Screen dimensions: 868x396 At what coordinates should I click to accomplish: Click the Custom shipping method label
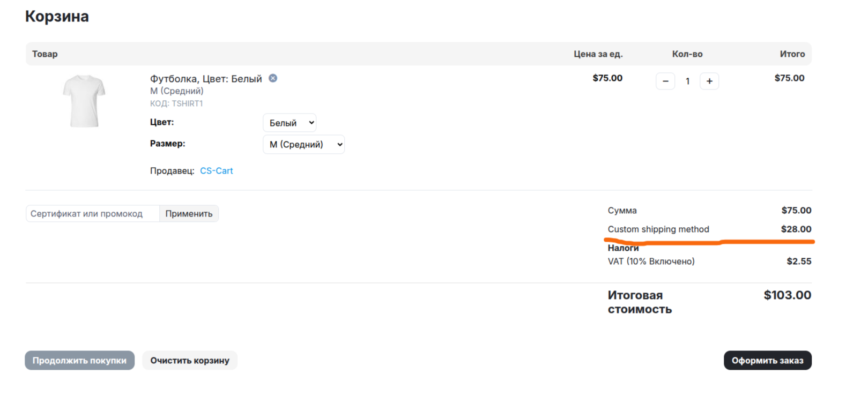[x=658, y=229]
